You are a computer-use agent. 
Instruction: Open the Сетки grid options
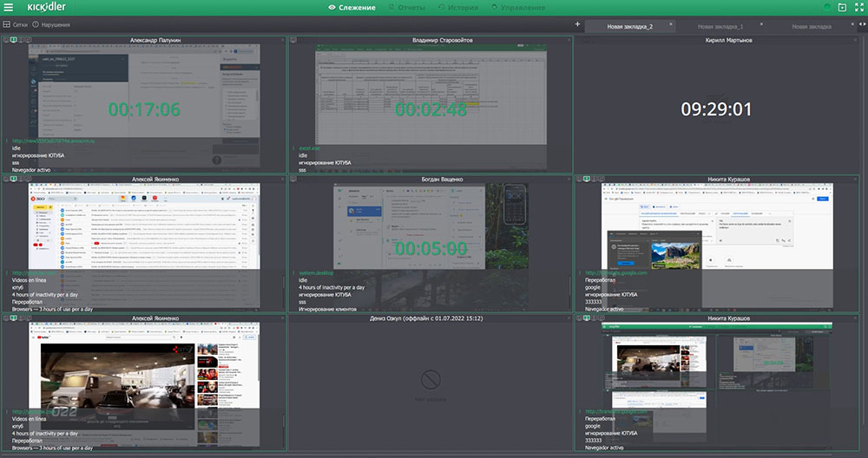click(x=16, y=24)
